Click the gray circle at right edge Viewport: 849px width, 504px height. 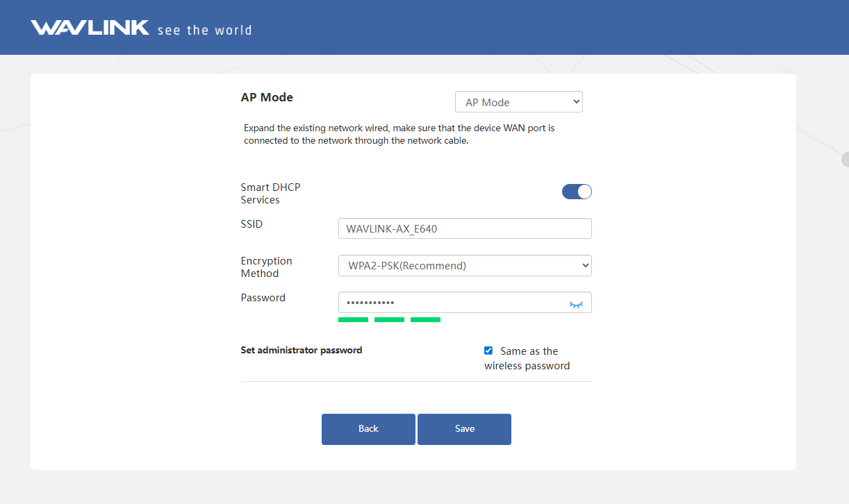click(x=846, y=159)
